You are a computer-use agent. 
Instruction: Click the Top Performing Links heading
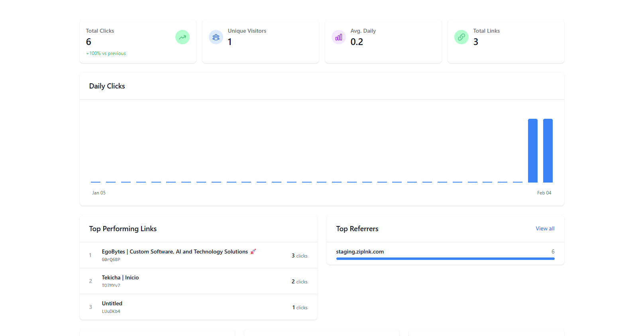point(123,229)
